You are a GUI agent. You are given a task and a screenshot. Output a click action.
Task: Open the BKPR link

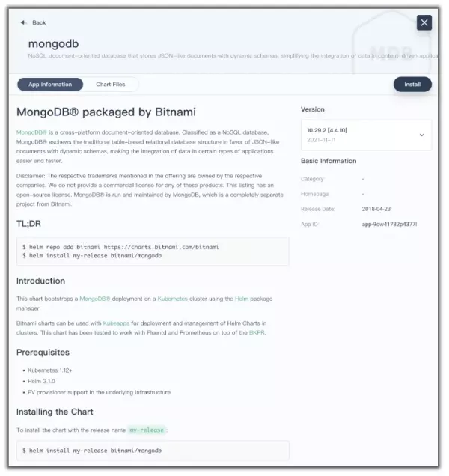tap(257, 332)
